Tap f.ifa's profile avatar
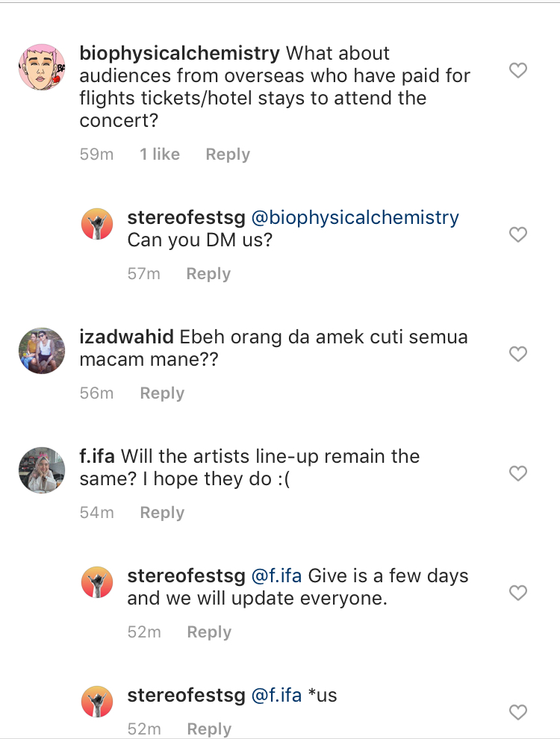Image resolution: width=560 pixels, height=739 pixels. [42, 470]
